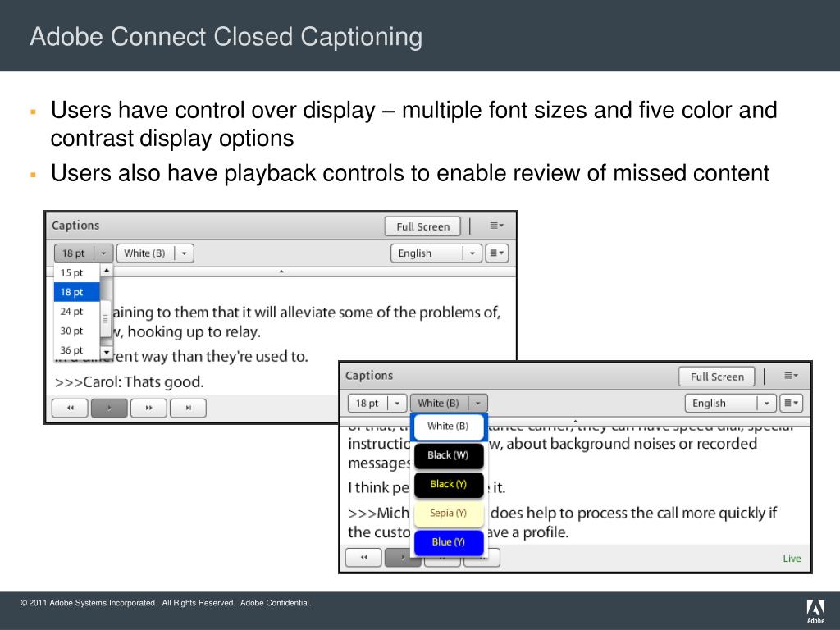Click the Live indicator in lower Captions panel
The height and width of the screenshot is (630, 840).
pyautogui.click(x=792, y=558)
